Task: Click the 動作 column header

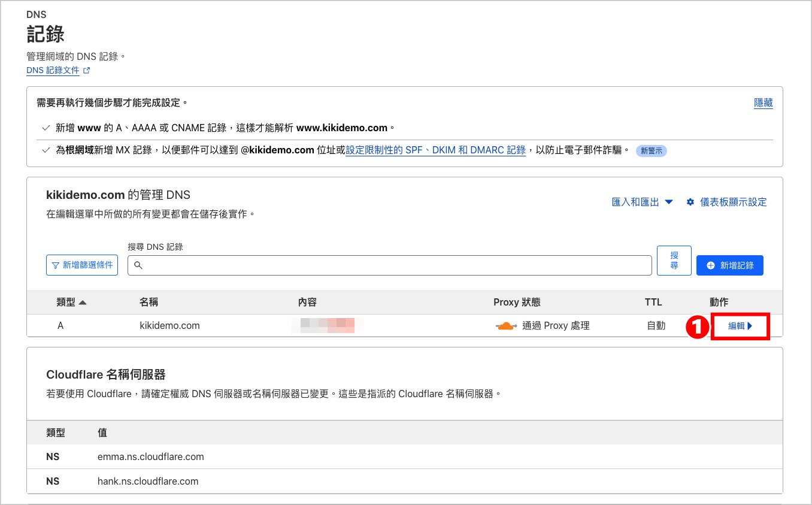Action: (719, 302)
